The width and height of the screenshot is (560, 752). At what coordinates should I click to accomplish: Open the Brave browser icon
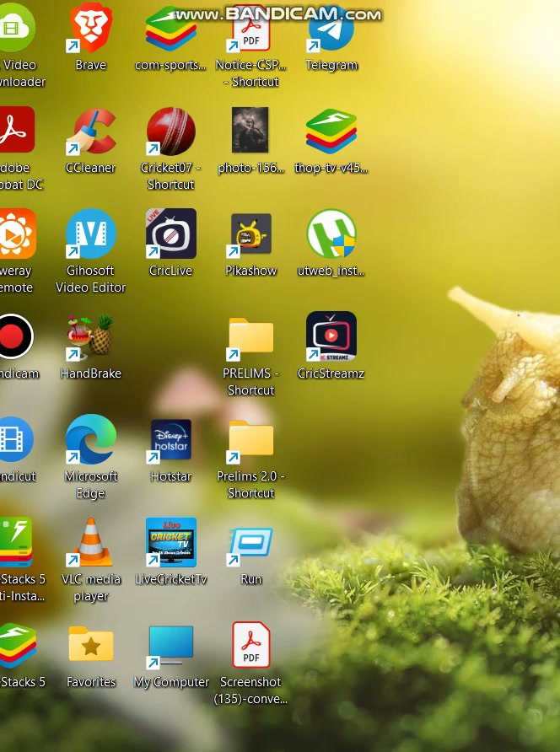pos(91,28)
